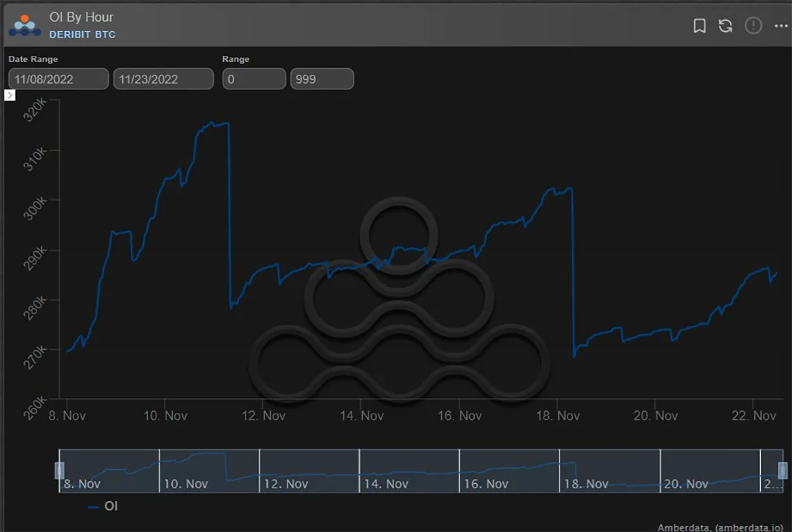Screen dimensions: 792x532
Task: Select the 14. Nov section in navigator
Action: tap(409, 471)
